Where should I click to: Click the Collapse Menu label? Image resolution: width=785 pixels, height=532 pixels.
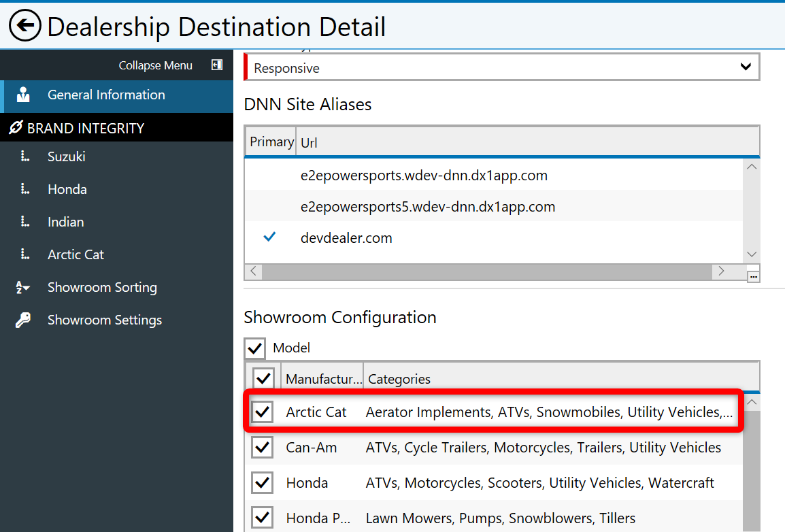coord(155,65)
